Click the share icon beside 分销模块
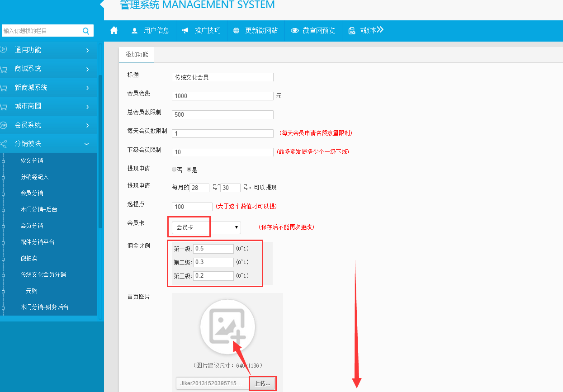 click(4, 144)
